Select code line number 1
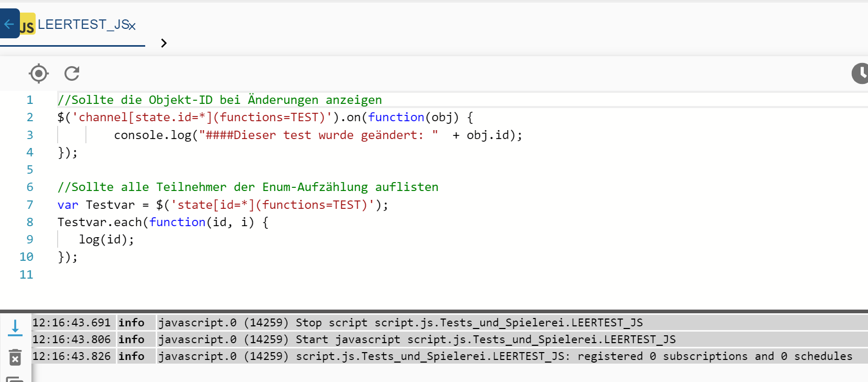The height and width of the screenshot is (382, 868). pyautogui.click(x=30, y=100)
